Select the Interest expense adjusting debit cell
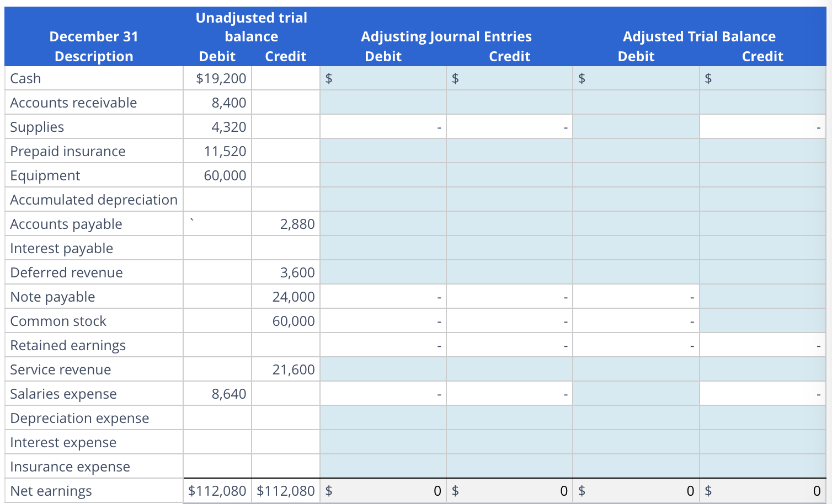 click(383, 442)
